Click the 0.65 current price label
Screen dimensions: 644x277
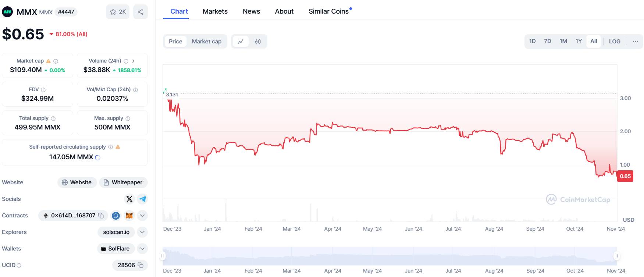pyautogui.click(x=625, y=176)
